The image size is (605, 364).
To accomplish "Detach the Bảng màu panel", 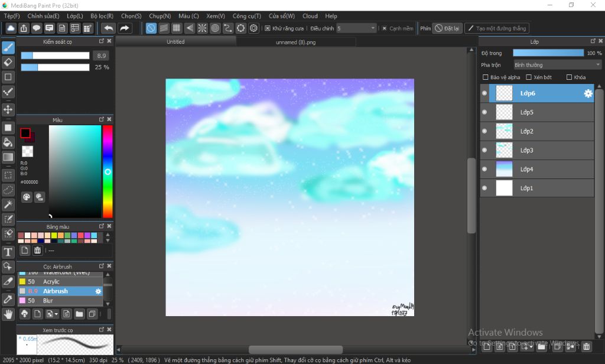I will coord(102,226).
